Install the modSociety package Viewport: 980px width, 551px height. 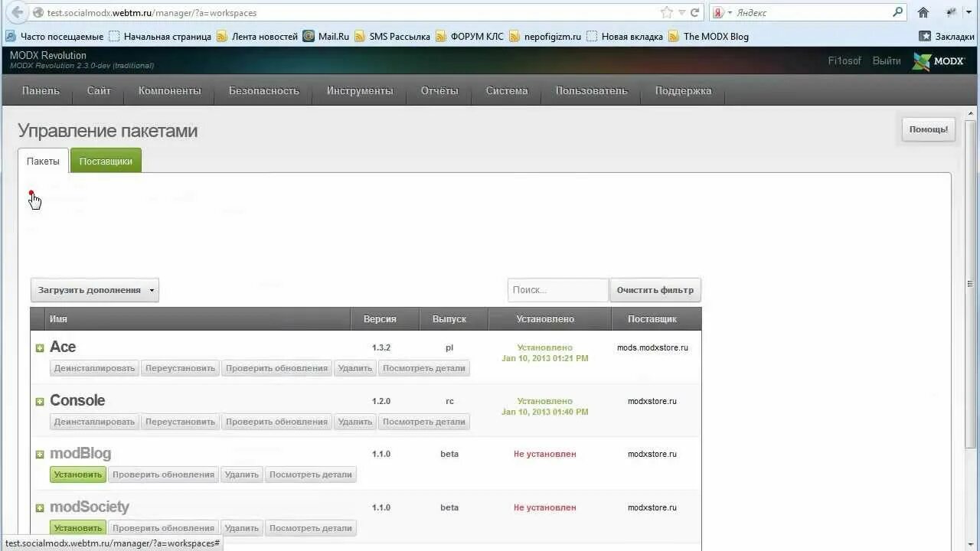point(78,528)
